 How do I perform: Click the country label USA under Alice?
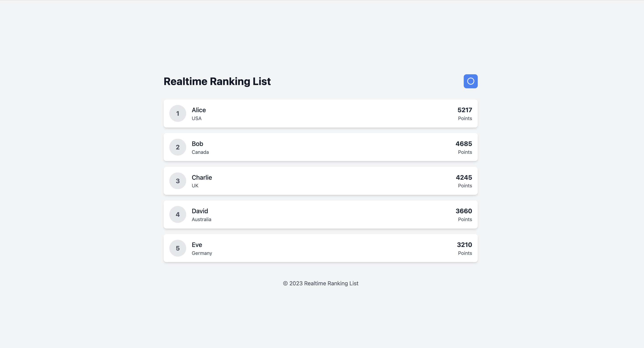click(196, 118)
